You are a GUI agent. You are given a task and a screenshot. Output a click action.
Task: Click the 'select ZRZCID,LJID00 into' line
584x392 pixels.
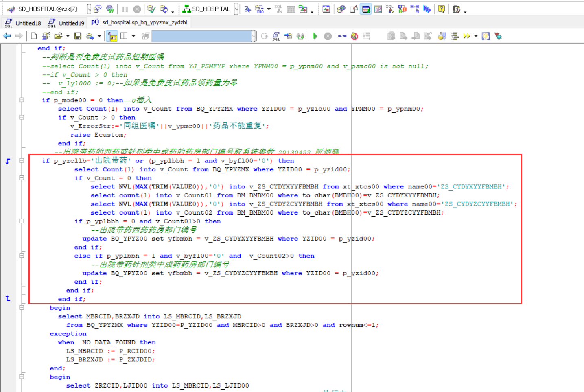click(x=157, y=385)
